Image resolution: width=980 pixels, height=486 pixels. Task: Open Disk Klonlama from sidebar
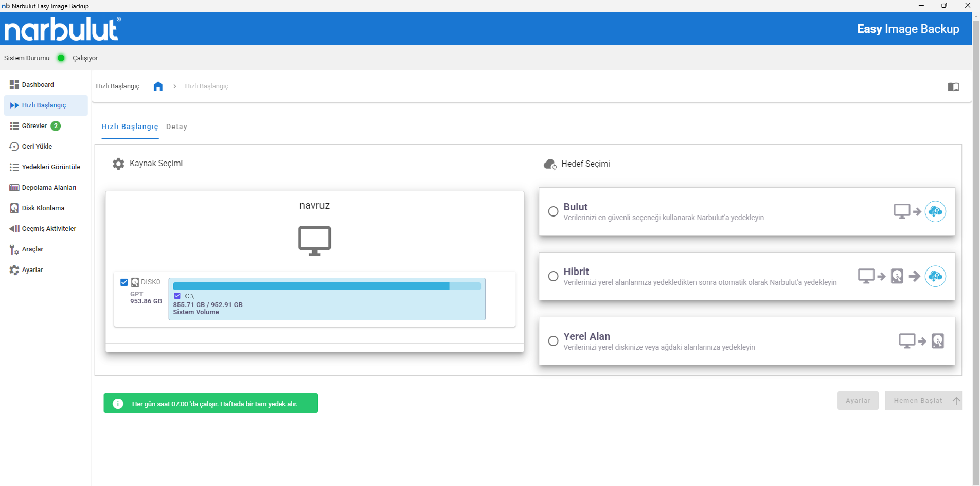click(x=43, y=208)
